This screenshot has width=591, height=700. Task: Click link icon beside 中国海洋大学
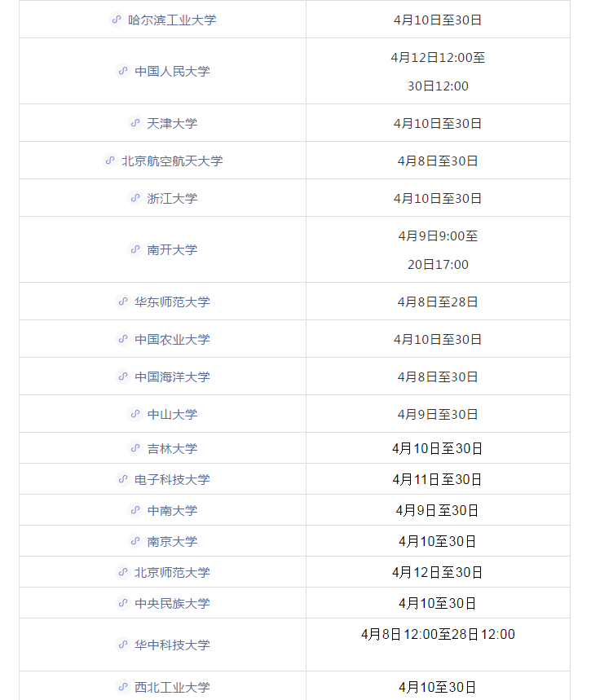(x=123, y=376)
